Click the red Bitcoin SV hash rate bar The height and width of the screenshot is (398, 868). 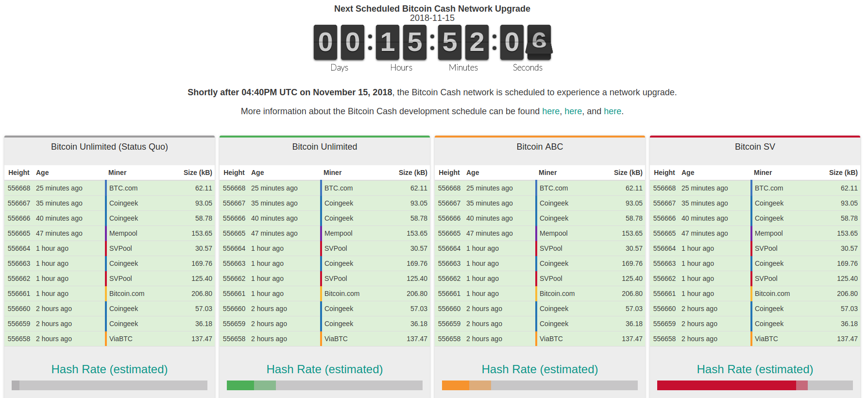click(x=755, y=385)
